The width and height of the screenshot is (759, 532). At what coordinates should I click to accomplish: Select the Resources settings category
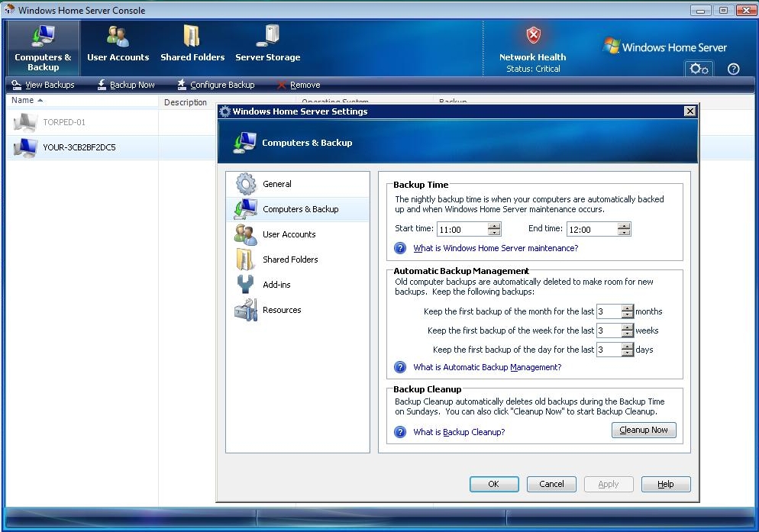(281, 310)
